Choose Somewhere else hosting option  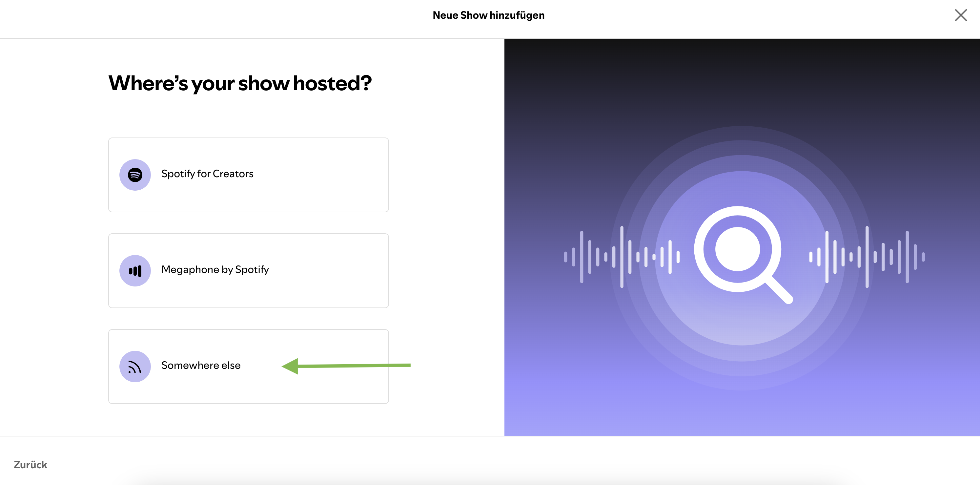coord(248,367)
